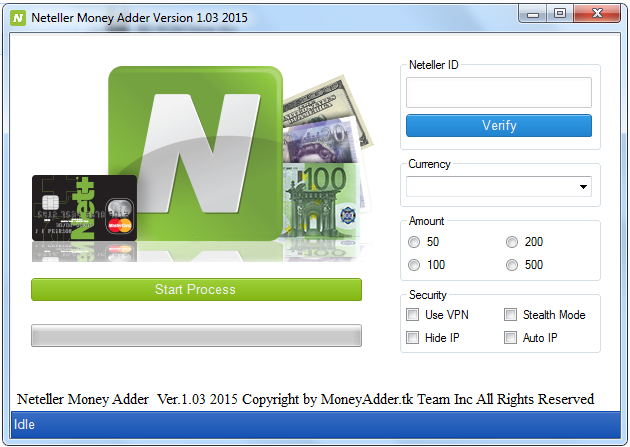Click the Neteller N icon in title bar
Image resolution: width=630 pixels, height=447 pixels.
point(18,18)
